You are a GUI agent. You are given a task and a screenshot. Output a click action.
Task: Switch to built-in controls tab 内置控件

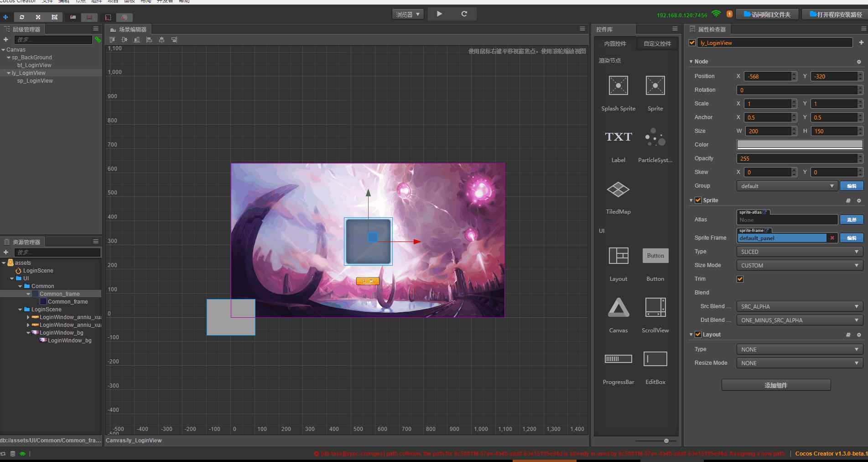click(x=615, y=44)
